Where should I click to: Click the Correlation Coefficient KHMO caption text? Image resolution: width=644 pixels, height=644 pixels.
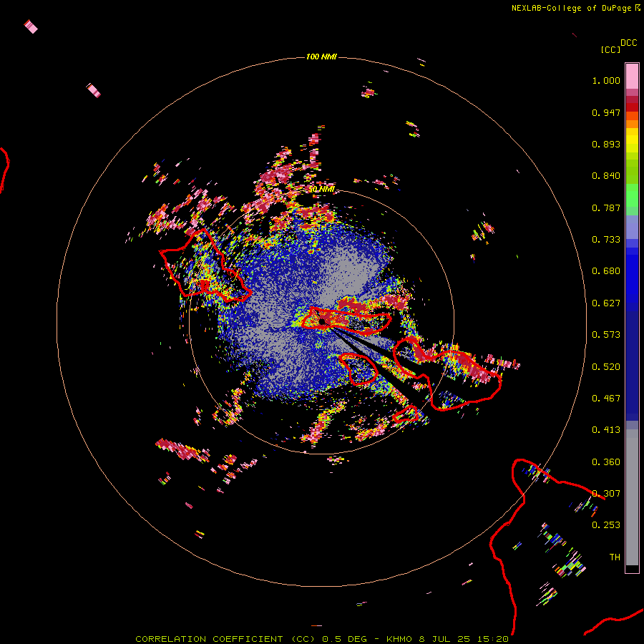pyautogui.click(x=322, y=639)
